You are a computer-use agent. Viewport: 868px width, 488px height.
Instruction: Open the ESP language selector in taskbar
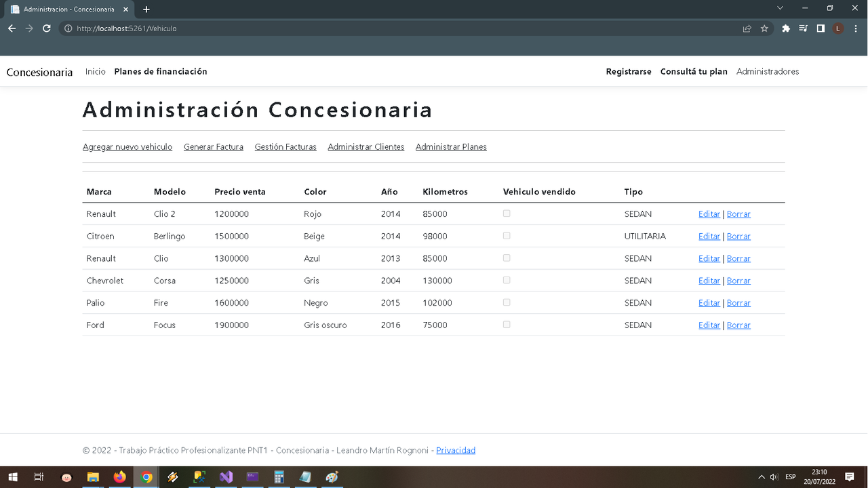pyautogui.click(x=790, y=476)
